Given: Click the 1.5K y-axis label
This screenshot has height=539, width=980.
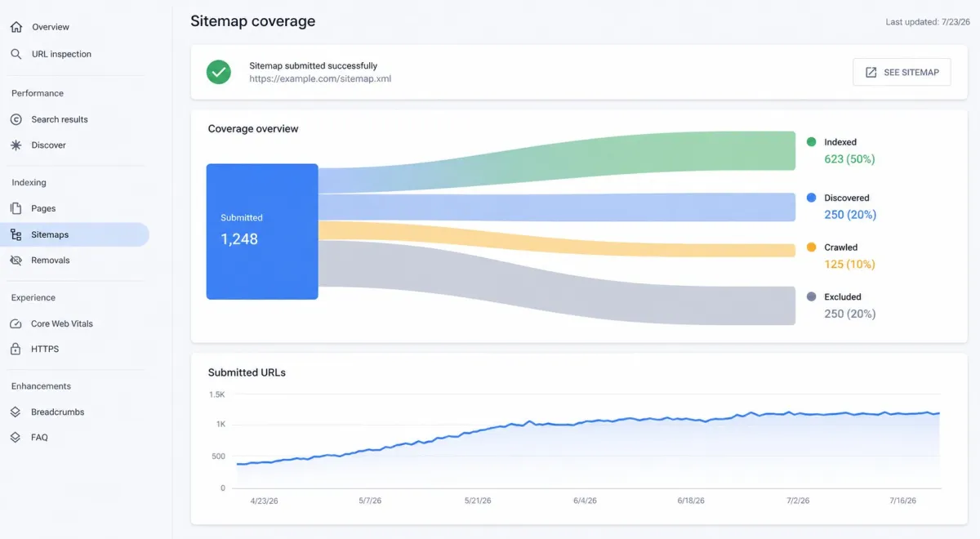Looking at the screenshot, I should [x=216, y=394].
